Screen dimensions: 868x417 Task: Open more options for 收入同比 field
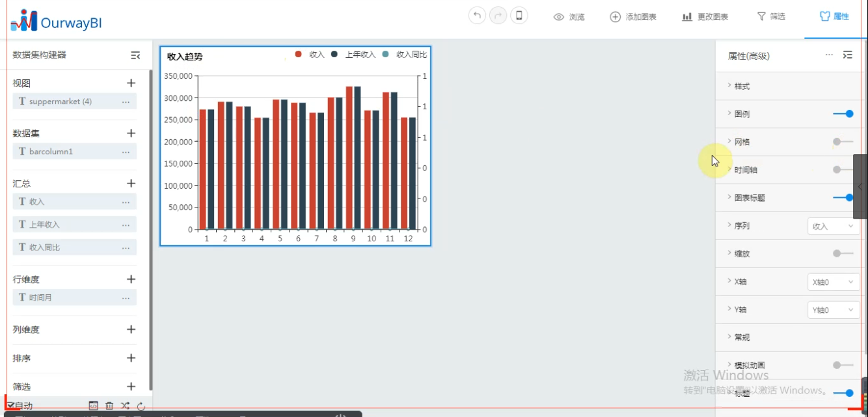coord(126,247)
